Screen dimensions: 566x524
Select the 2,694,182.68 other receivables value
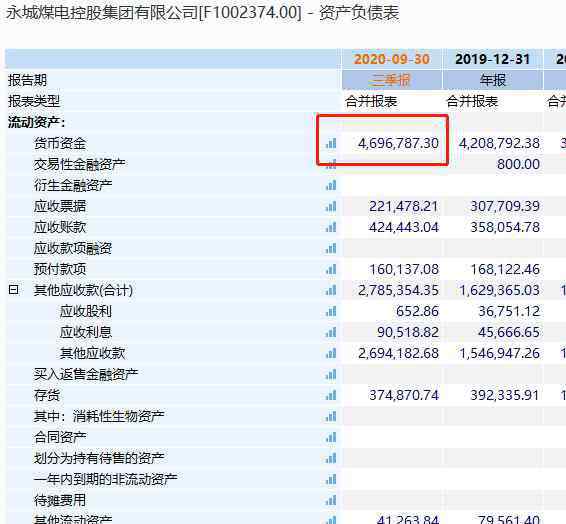398,353
